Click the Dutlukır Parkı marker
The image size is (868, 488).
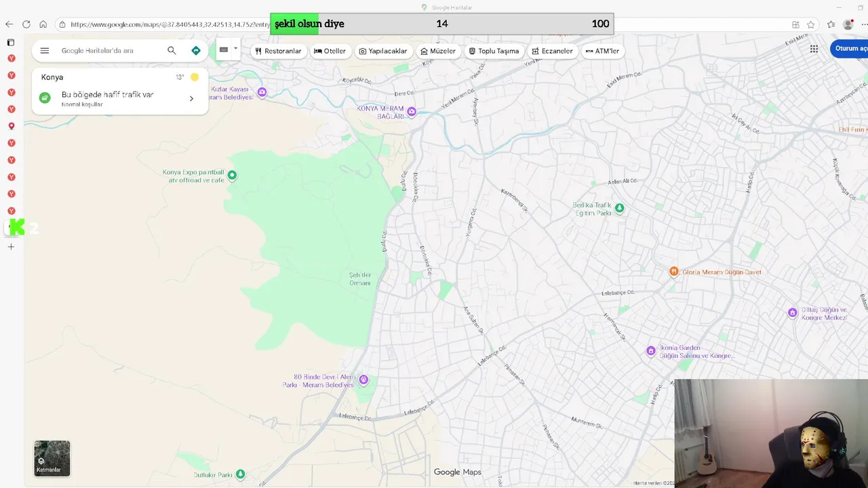240,474
